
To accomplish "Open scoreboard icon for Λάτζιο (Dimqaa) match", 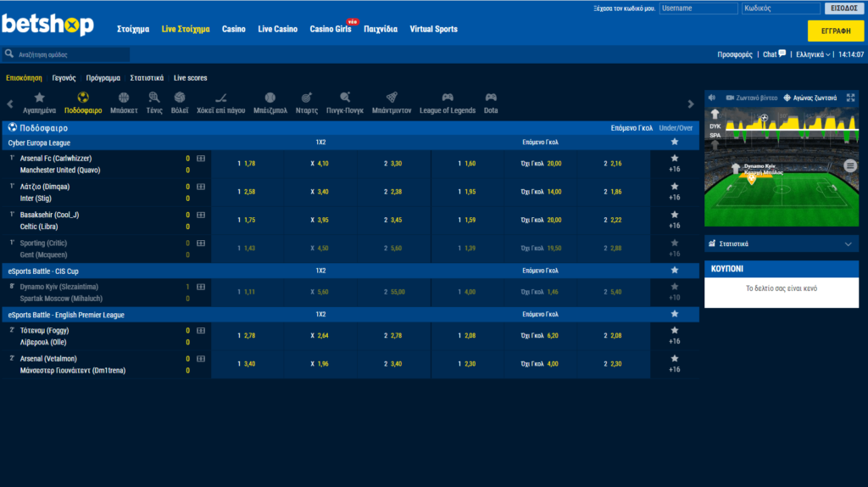I will tap(201, 187).
